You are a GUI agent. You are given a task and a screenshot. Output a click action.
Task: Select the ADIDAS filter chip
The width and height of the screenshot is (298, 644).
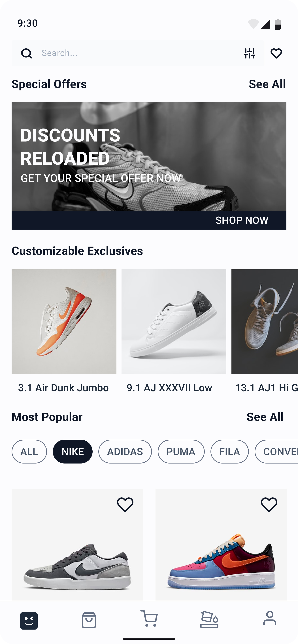(125, 451)
